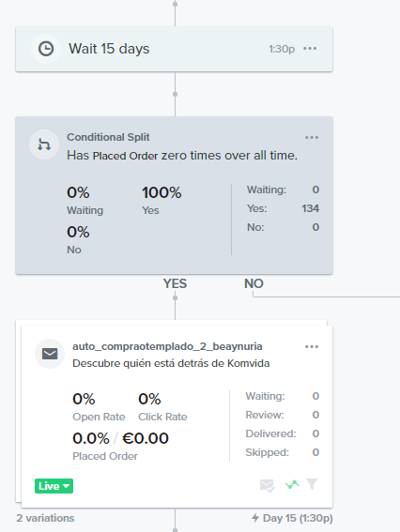Image resolution: width=400 pixels, height=532 pixels.
Task: Toggle smart sending envelope-check icon
Action: pos(268,485)
